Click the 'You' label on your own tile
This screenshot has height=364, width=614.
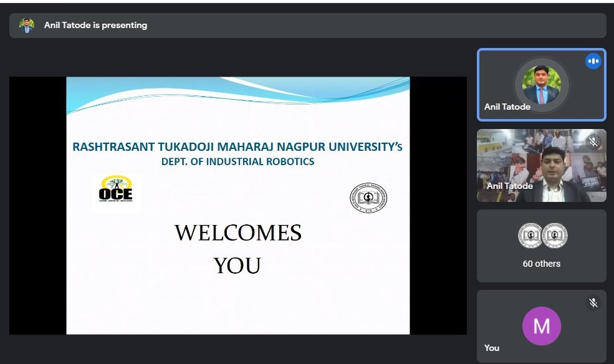tap(491, 348)
